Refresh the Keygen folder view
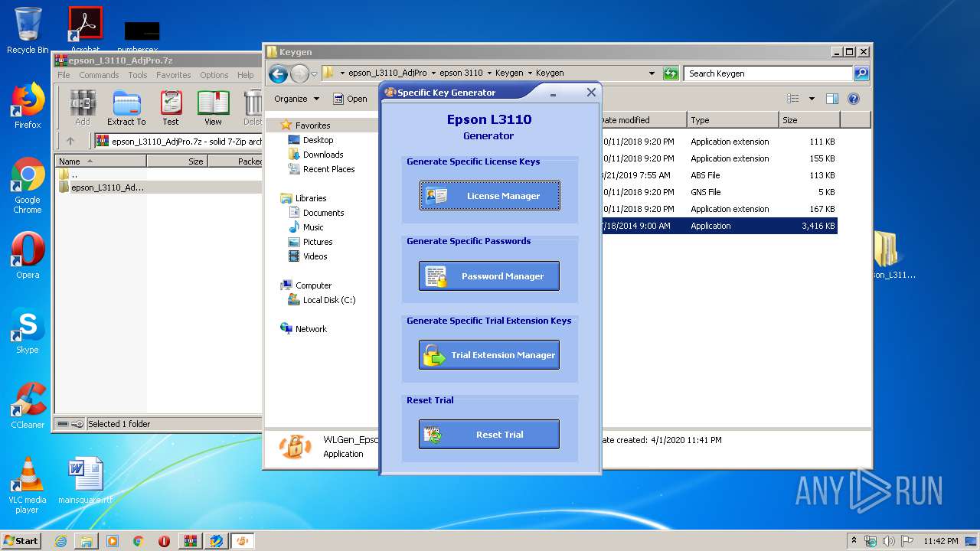This screenshot has width=980, height=551. coord(671,73)
